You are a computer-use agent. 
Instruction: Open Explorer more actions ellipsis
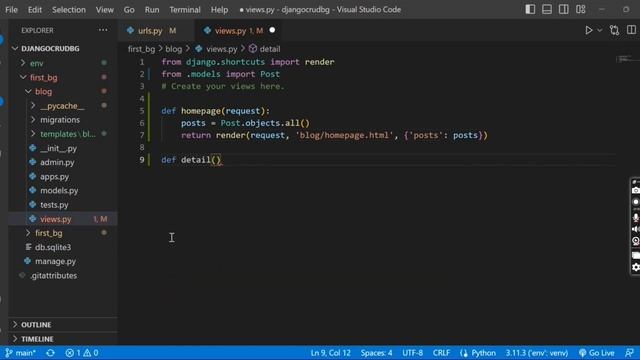click(x=103, y=30)
